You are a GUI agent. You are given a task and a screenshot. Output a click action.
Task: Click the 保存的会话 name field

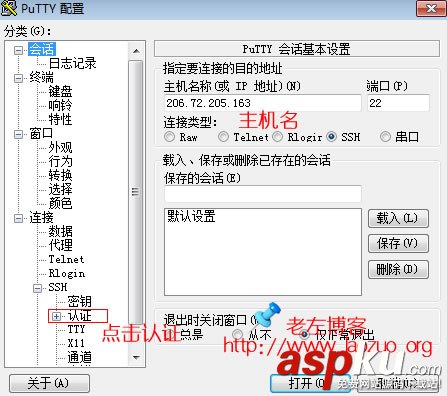pos(263,194)
